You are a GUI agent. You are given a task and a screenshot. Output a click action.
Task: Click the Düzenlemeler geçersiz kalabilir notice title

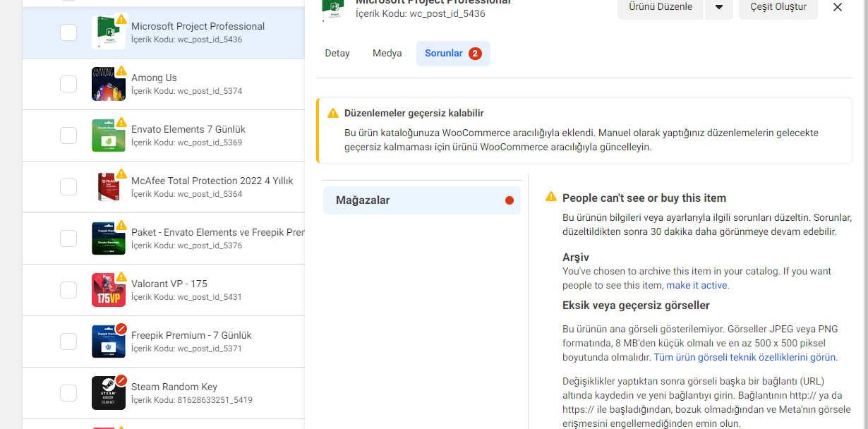[414, 113]
